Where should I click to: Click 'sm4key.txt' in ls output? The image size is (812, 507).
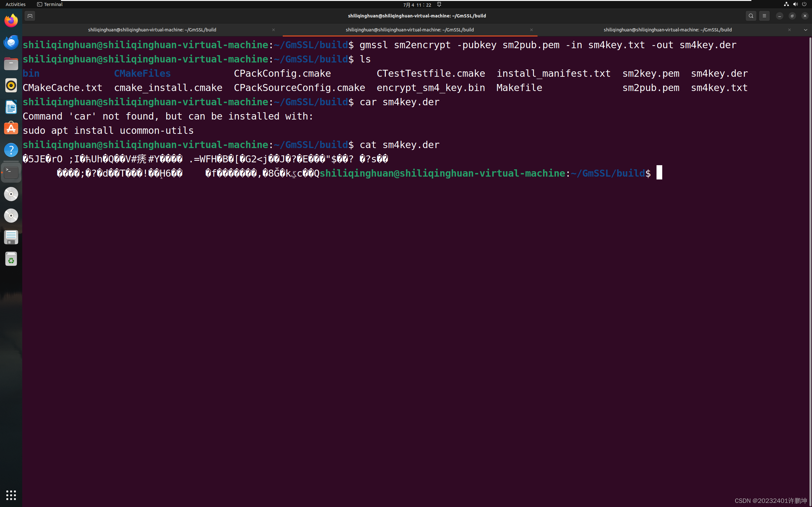click(x=719, y=88)
